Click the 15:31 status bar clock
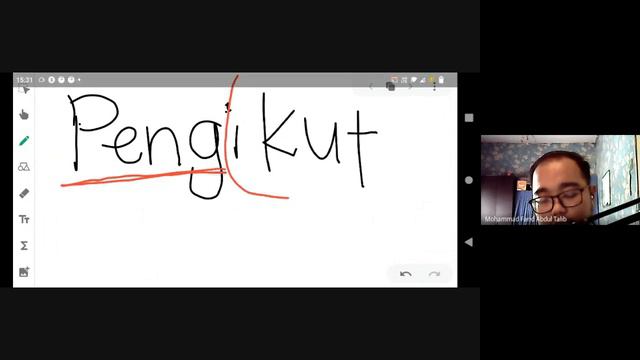 [x=24, y=80]
